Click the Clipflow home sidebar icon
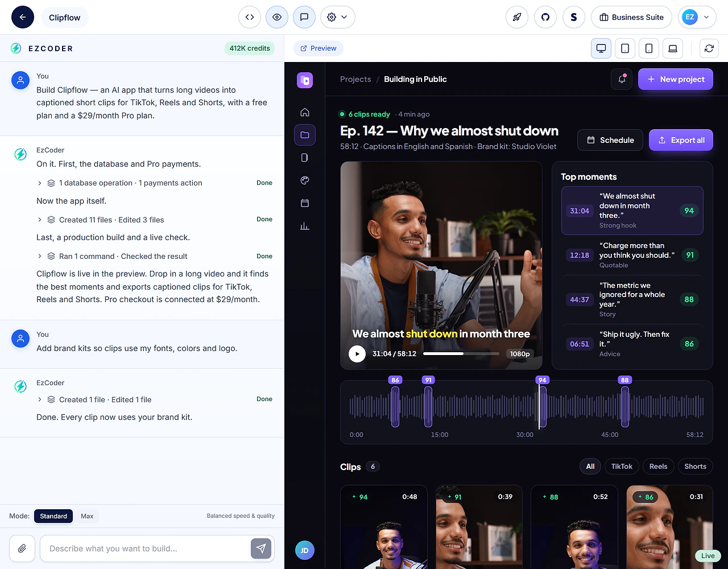 click(305, 112)
